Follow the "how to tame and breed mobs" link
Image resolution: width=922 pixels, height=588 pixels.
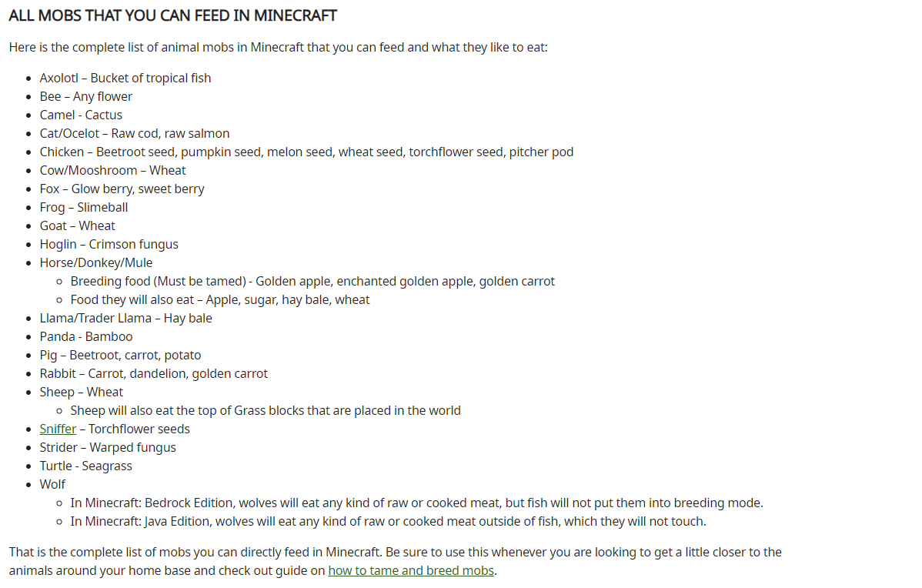(x=410, y=571)
